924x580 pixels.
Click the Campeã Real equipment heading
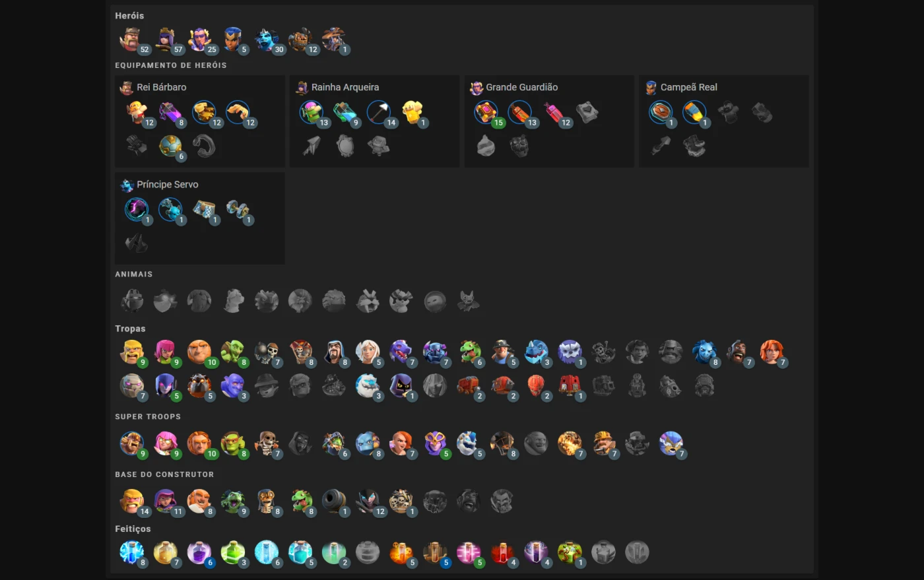pos(689,87)
